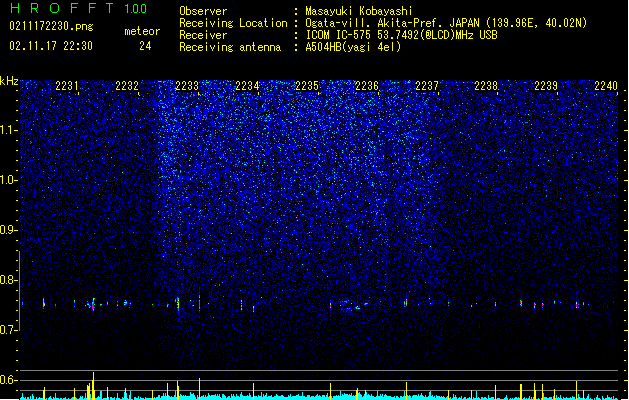
Task: Click the 1.1 kHz axis label
Action: click(x=9, y=130)
